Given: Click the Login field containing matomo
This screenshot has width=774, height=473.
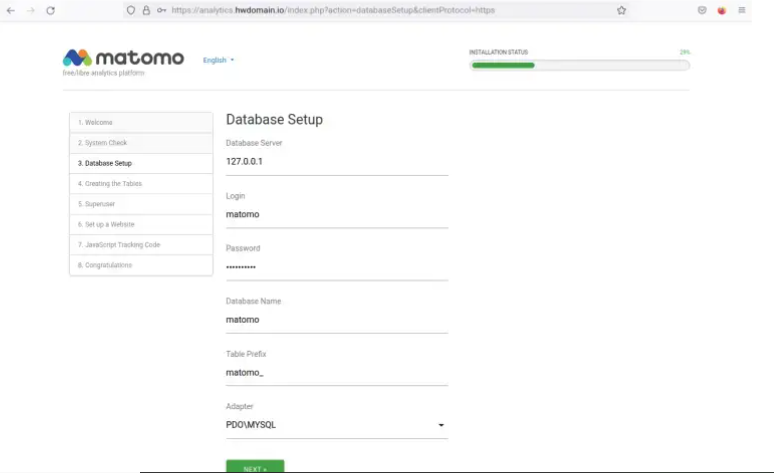Looking at the screenshot, I should (x=337, y=215).
